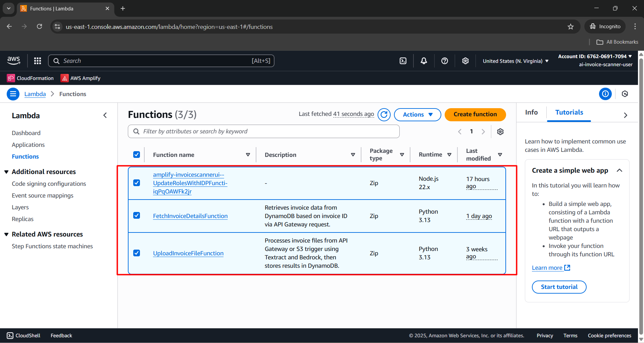Open the notifications bell

(x=424, y=61)
